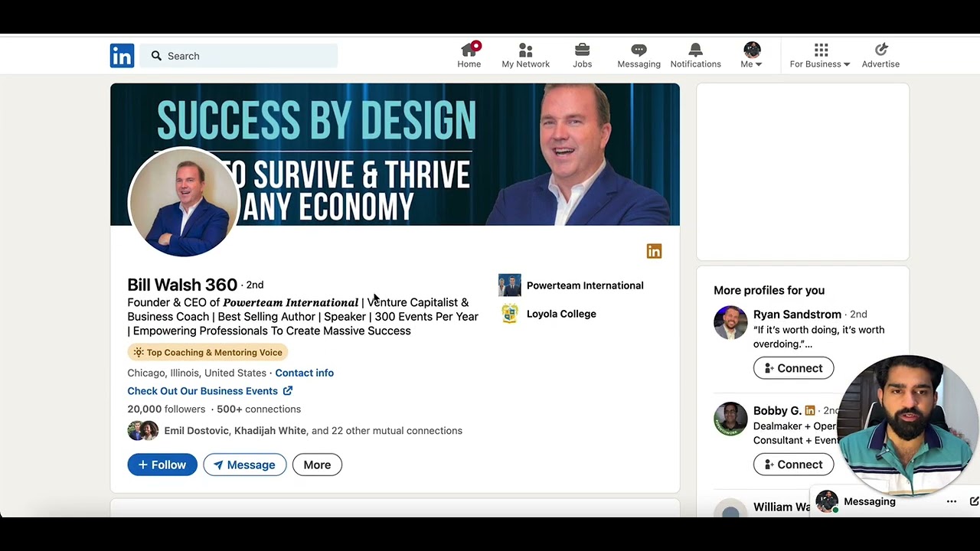Image resolution: width=980 pixels, height=551 pixels.
Task: Open Ryan Sandstrom's profile name
Action: [x=797, y=315]
